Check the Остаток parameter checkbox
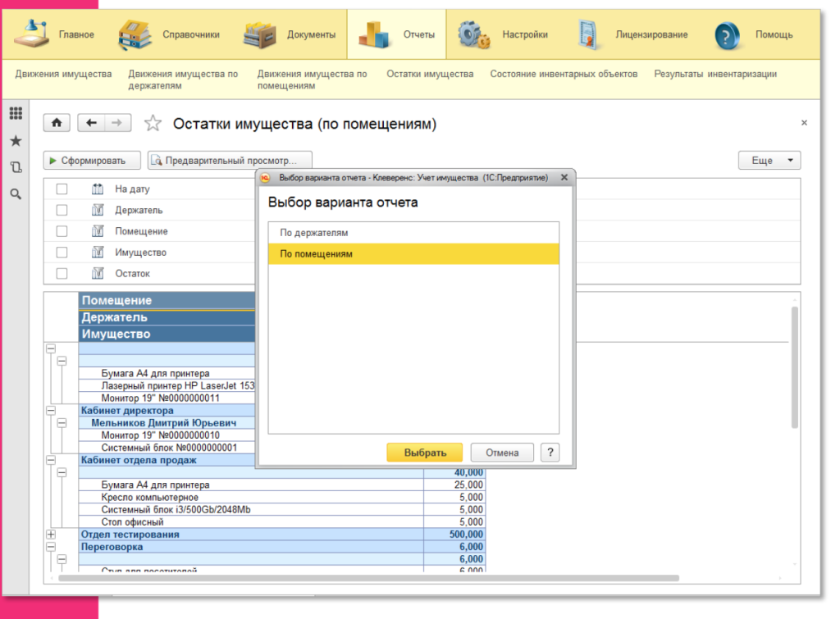Viewport: 840px width, 619px height. pos(62,274)
